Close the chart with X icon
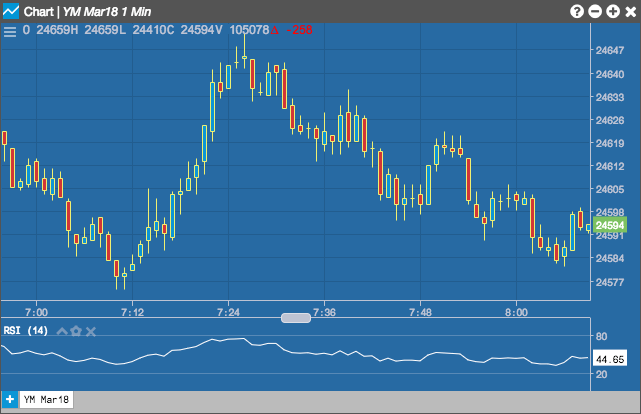The height and width of the screenshot is (414, 641). tap(631, 11)
